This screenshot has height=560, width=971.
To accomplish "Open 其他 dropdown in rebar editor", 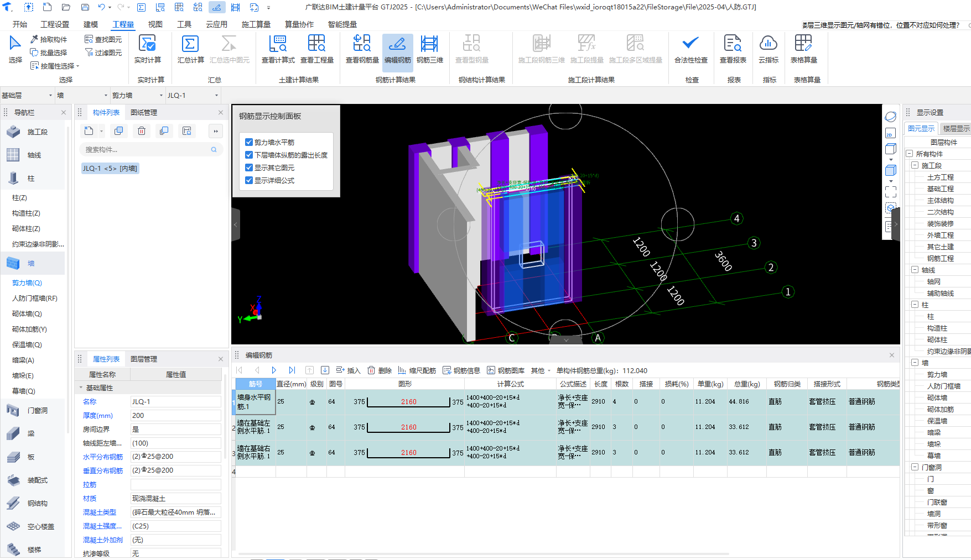I will pos(541,370).
